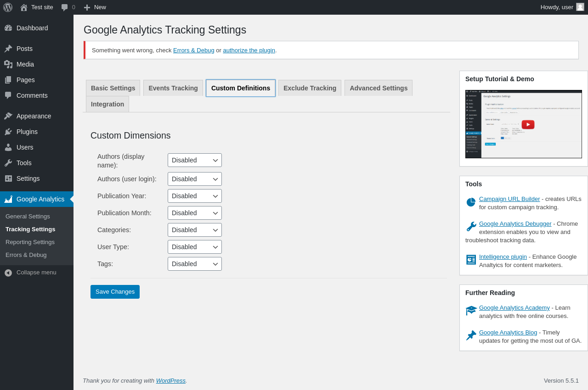Click the Howdy, user account text
The image size is (588, 390).
[x=557, y=7]
